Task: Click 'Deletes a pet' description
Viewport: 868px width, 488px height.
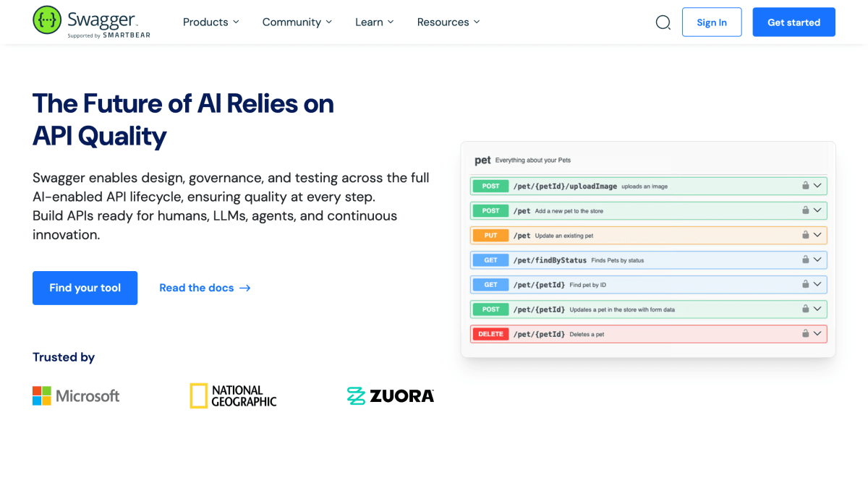Action: click(x=587, y=334)
